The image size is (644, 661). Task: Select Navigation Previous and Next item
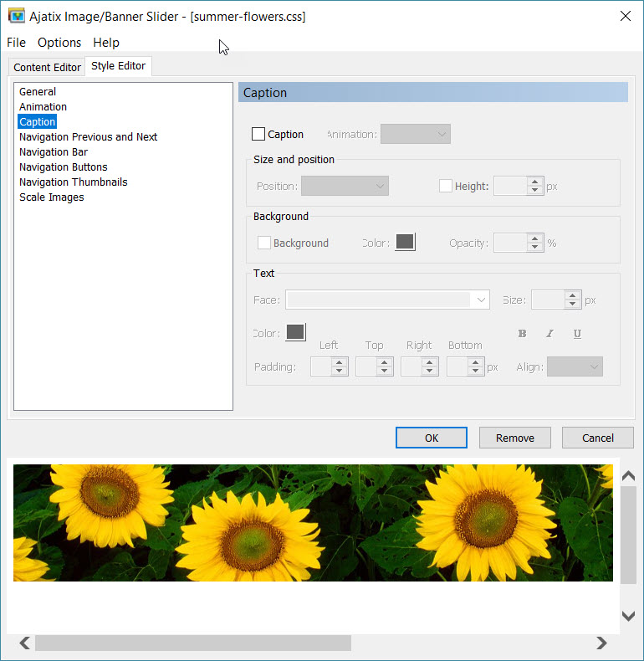click(x=88, y=137)
